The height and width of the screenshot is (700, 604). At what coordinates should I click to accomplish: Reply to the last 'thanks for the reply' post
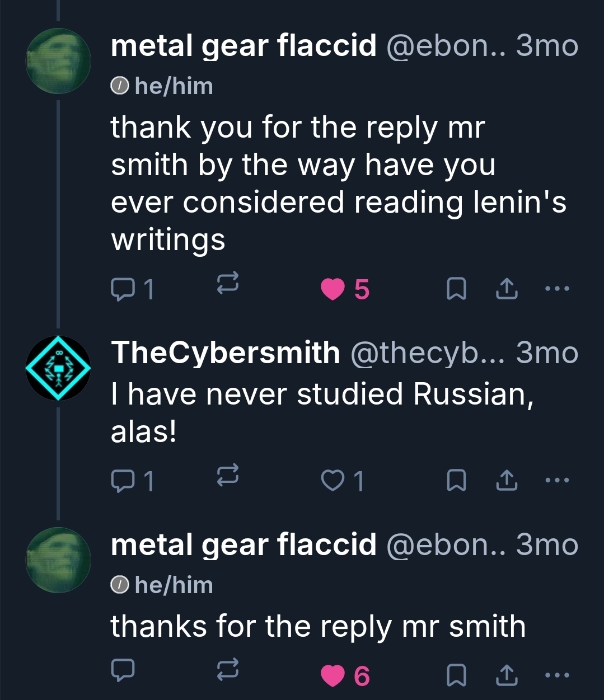pyautogui.click(x=122, y=670)
